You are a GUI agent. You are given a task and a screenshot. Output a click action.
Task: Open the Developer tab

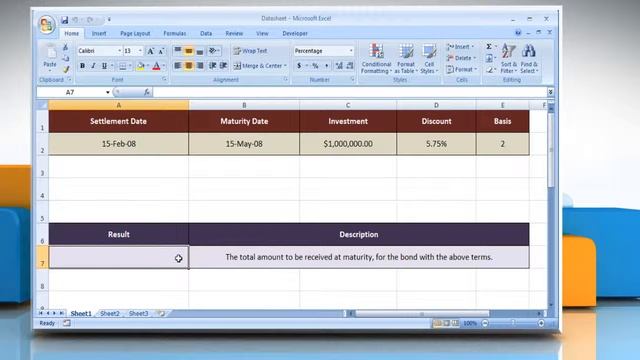(x=295, y=33)
